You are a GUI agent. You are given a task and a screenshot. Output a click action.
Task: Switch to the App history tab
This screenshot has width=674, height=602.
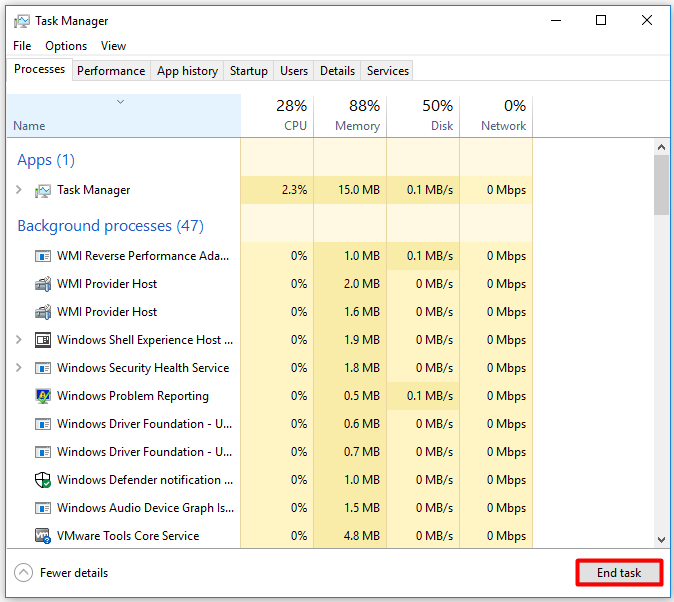coord(187,71)
